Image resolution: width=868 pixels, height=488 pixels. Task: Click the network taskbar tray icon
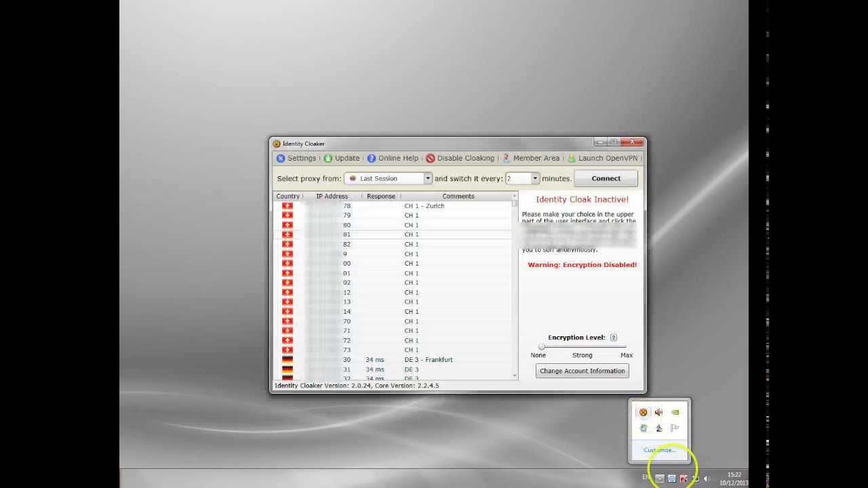(695, 479)
